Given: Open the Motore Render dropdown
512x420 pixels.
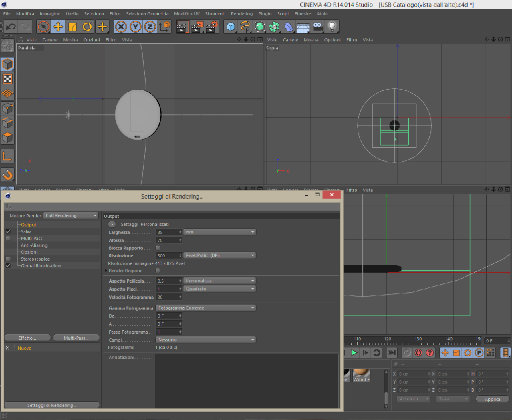Looking at the screenshot, I should click(x=71, y=216).
